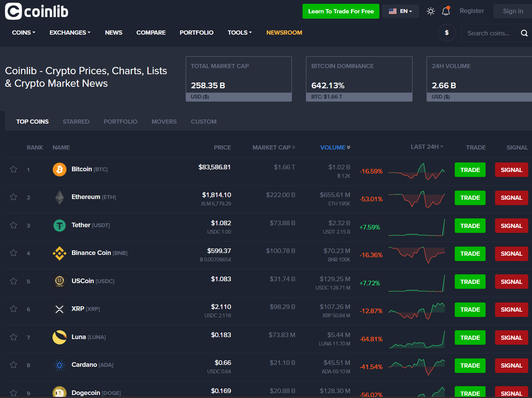
Task: Toggle light theme sun icon
Action: pos(431,11)
